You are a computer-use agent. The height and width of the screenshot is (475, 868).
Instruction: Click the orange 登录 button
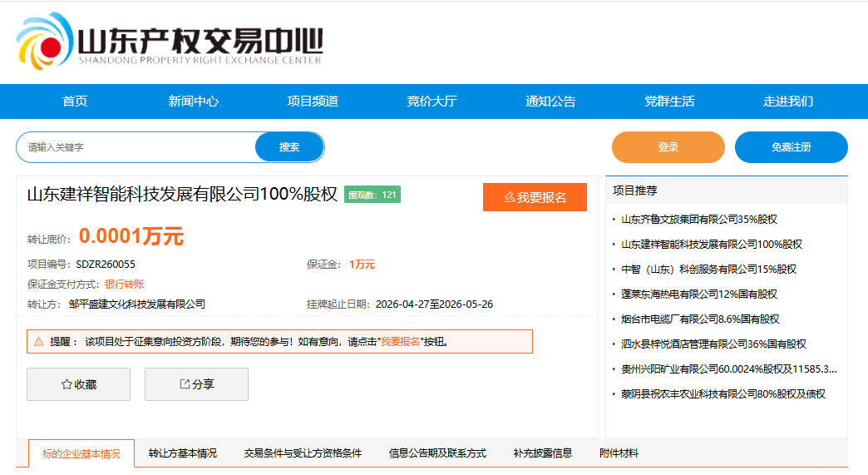click(668, 147)
